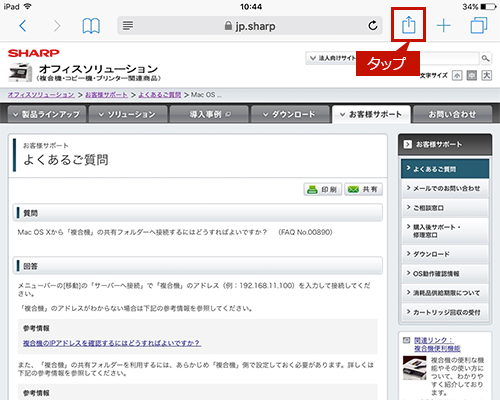The image size is (500, 400).
Task: Open オフィスソリューション breadcrumb link
Action: (41, 95)
